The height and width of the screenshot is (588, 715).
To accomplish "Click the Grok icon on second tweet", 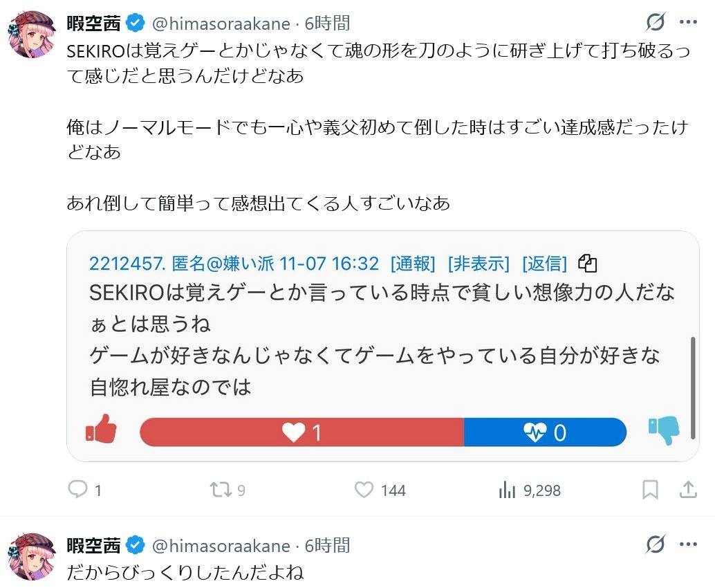I will tap(655, 545).
